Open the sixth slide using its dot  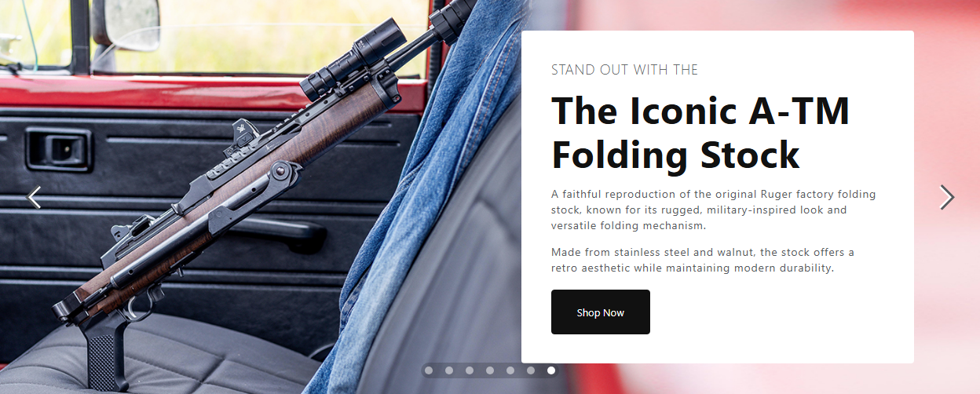531,370
